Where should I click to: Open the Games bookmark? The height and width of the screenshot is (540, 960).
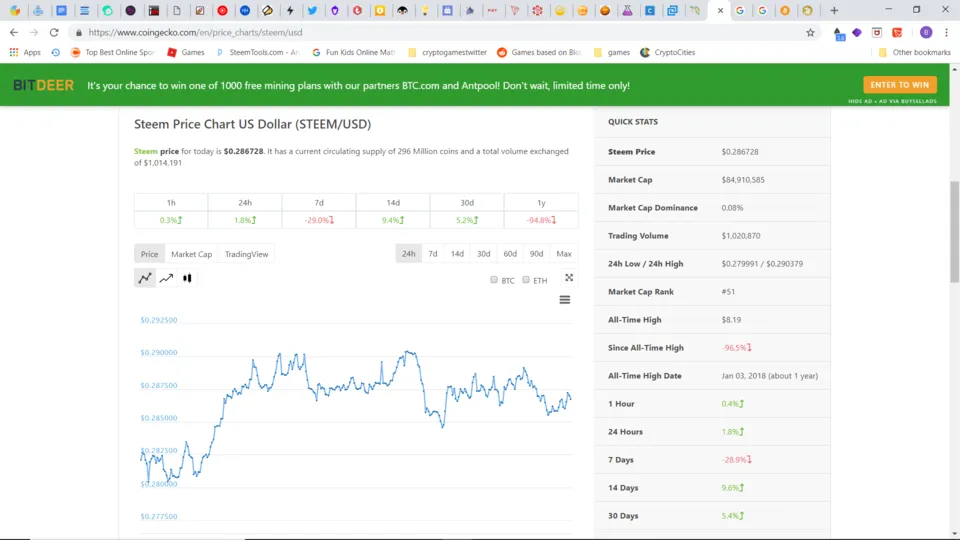[x=186, y=53]
